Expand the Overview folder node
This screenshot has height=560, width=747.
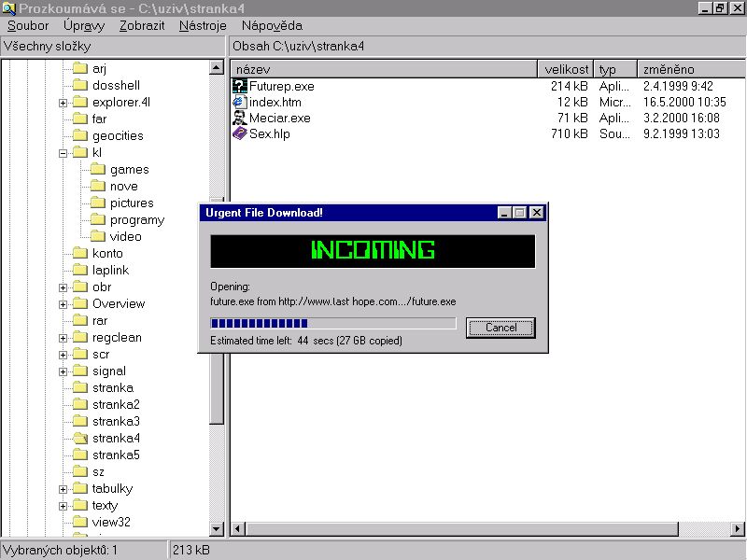[x=63, y=303]
